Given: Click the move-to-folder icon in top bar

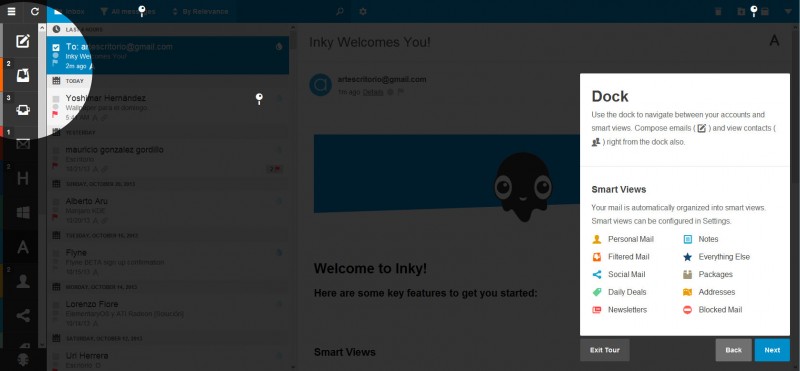Looking at the screenshot, I should coord(741,11).
